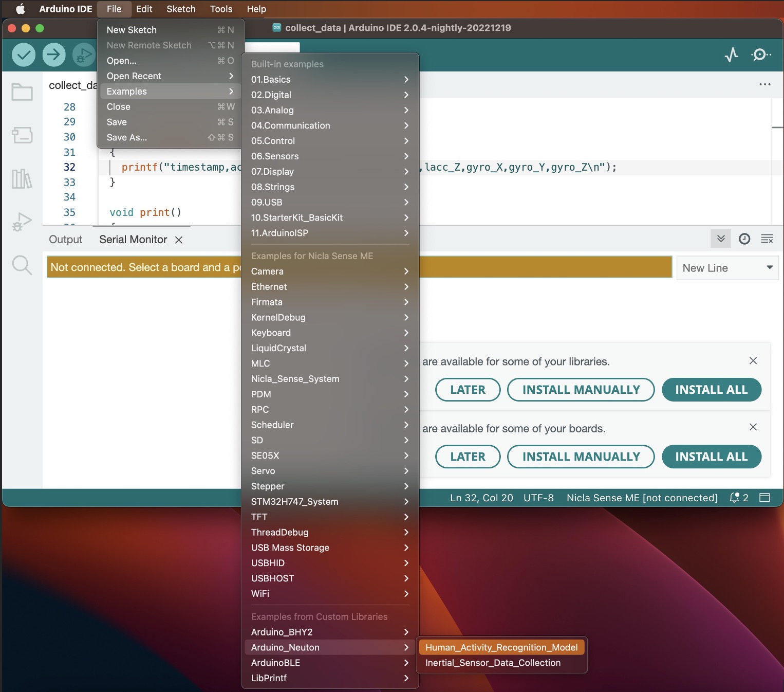The width and height of the screenshot is (784, 692).
Task: Open the Help menu
Action: [256, 9]
